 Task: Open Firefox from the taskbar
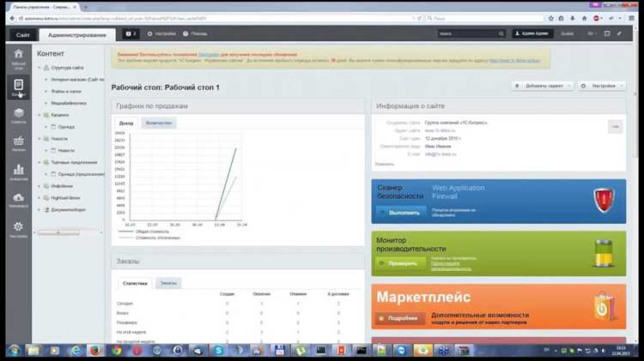(95, 351)
